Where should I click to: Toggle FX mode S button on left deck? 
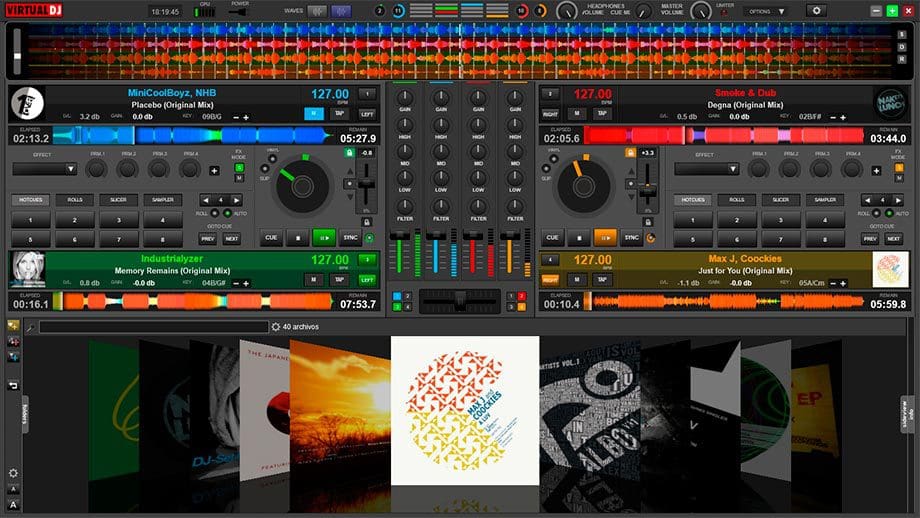coord(239,168)
